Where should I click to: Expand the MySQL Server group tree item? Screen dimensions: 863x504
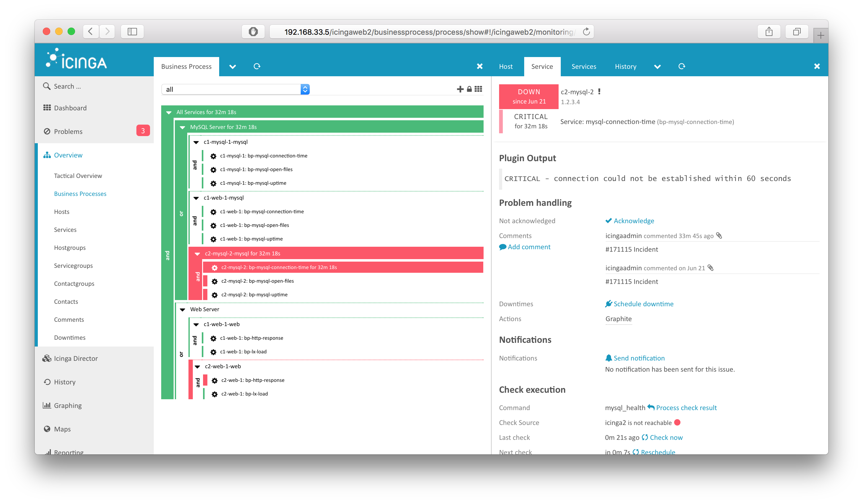click(x=182, y=126)
